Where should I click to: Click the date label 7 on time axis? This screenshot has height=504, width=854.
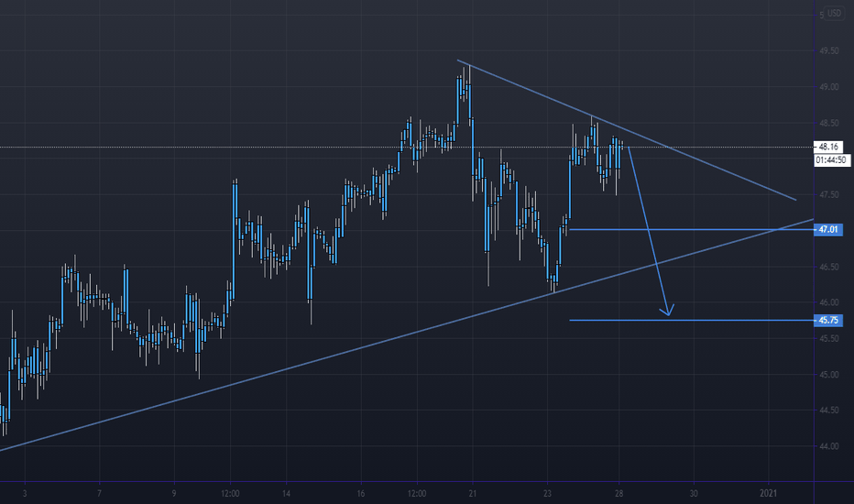click(x=99, y=494)
